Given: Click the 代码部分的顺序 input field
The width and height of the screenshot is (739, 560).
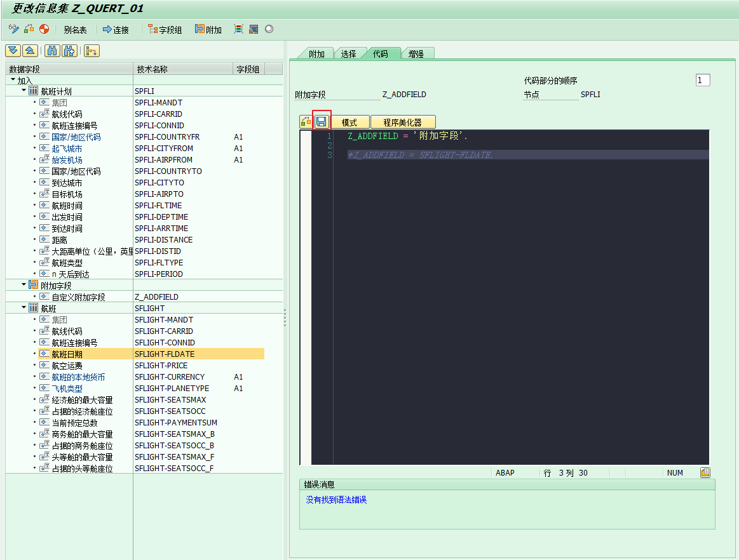Looking at the screenshot, I should [x=702, y=80].
